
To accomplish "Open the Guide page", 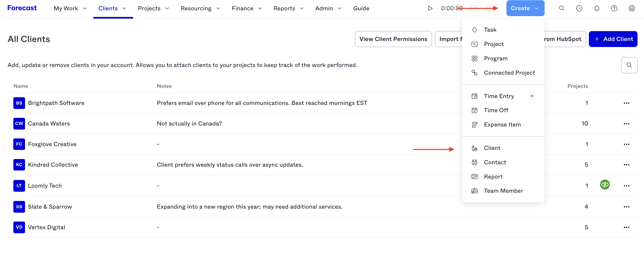I will pyautogui.click(x=361, y=8).
